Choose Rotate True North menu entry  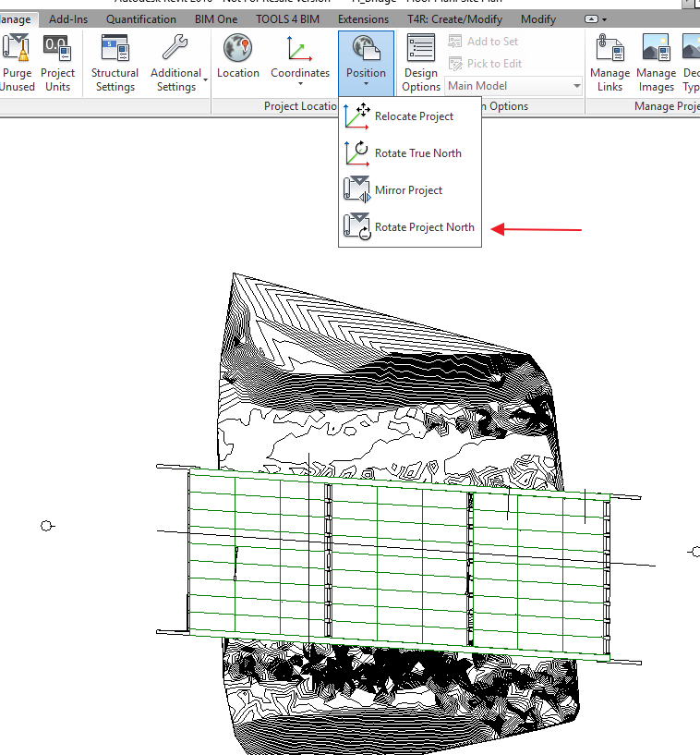(x=410, y=153)
